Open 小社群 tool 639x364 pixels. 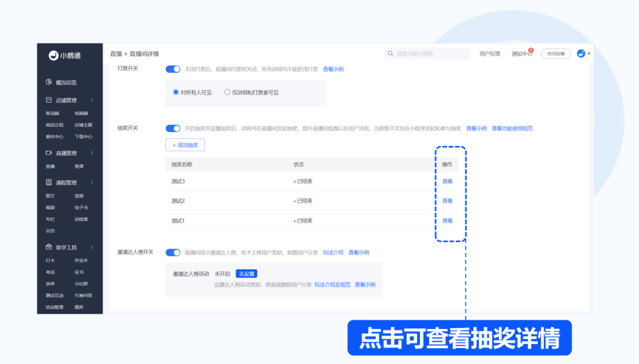point(81,284)
